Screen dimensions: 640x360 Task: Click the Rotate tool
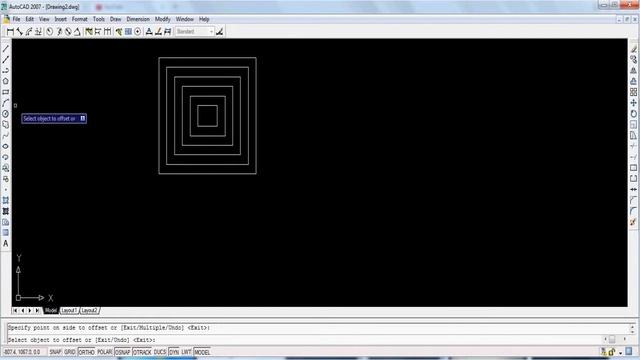[633, 114]
